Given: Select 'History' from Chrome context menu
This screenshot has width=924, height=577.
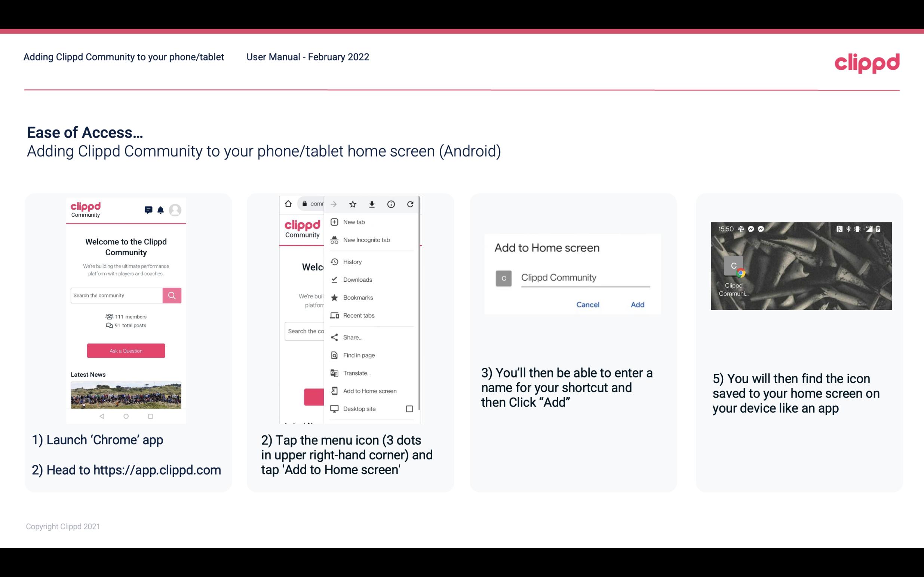Looking at the screenshot, I should pos(352,260).
